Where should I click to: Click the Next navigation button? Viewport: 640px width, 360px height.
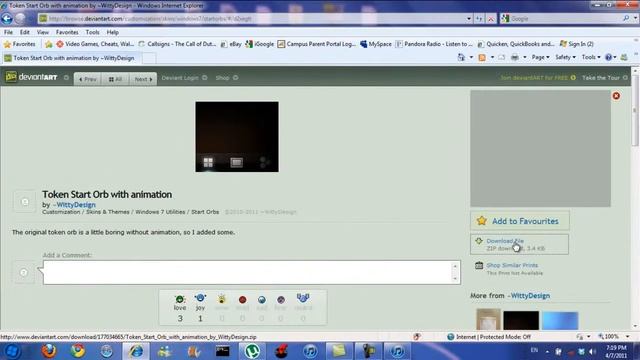point(143,79)
